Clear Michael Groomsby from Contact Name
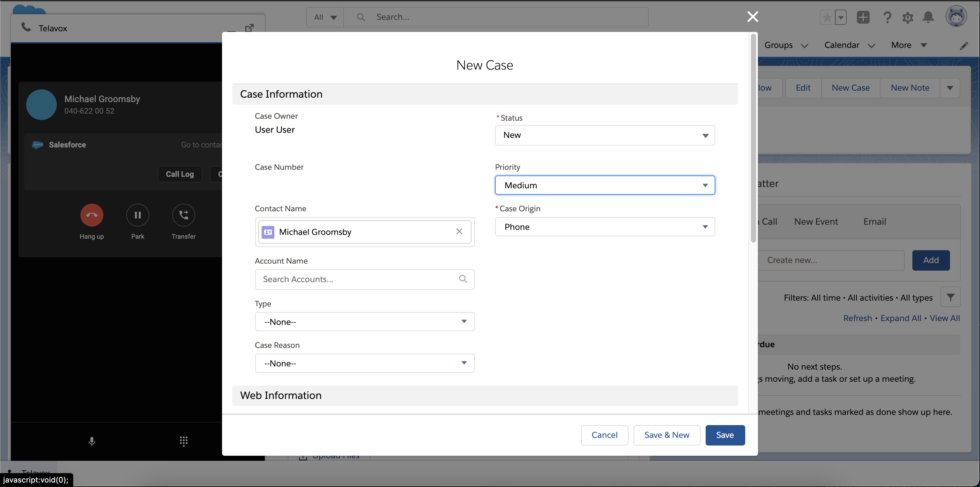Screen dimensions: 980x487 [459, 231]
